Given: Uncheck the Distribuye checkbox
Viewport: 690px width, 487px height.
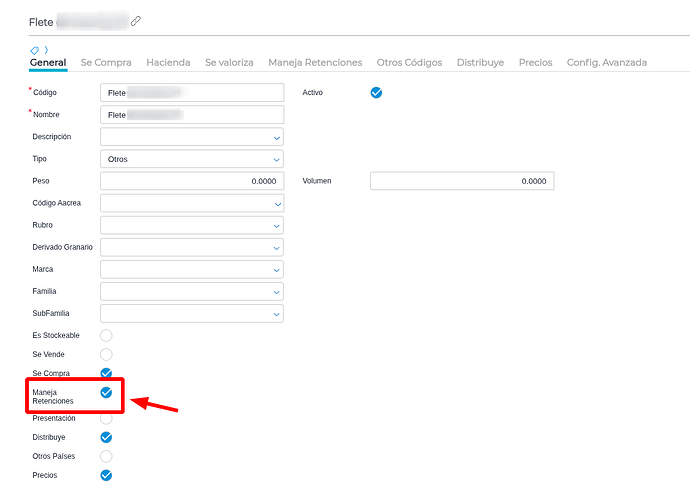Looking at the screenshot, I should pos(106,437).
